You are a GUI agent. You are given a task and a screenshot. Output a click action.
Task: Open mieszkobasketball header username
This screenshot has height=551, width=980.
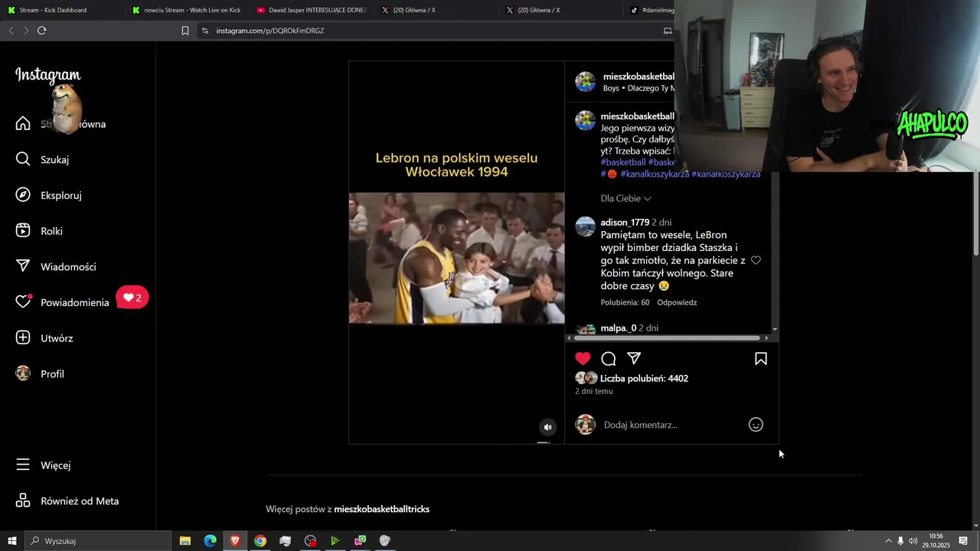[x=639, y=77]
